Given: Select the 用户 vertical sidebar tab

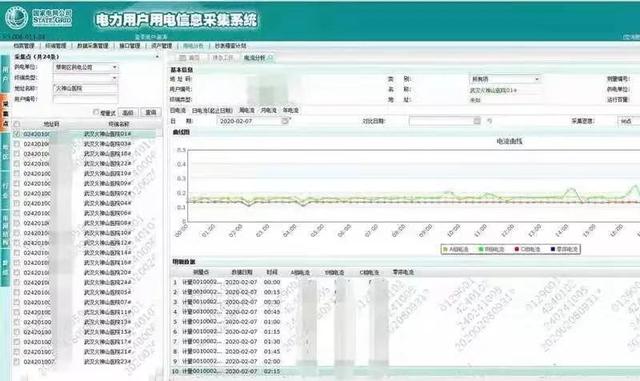Looking at the screenshot, I should (x=5, y=74).
